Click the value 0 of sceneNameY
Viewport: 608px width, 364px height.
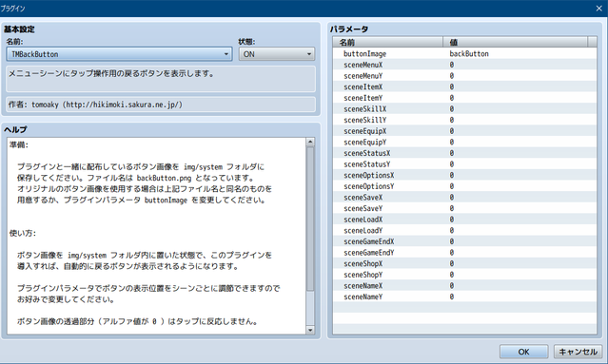(x=452, y=297)
